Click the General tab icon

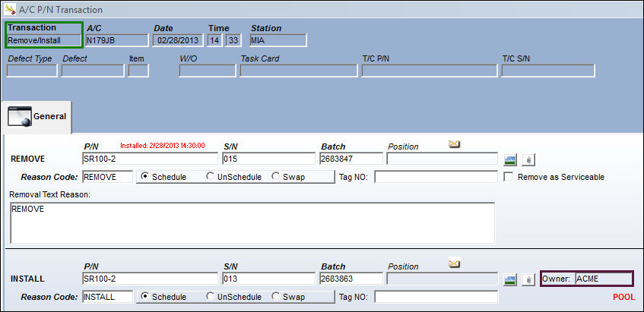point(19,117)
